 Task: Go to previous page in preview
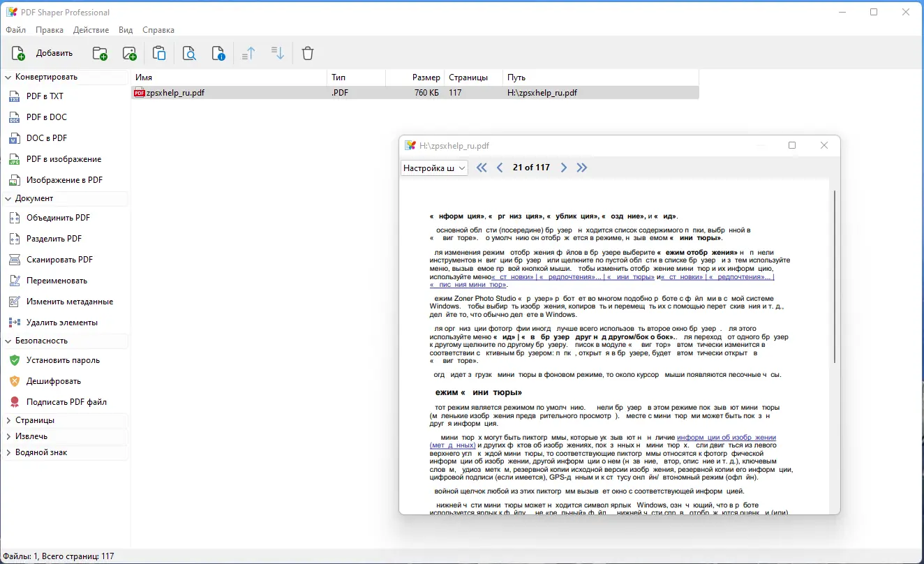click(x=500, y=168)
